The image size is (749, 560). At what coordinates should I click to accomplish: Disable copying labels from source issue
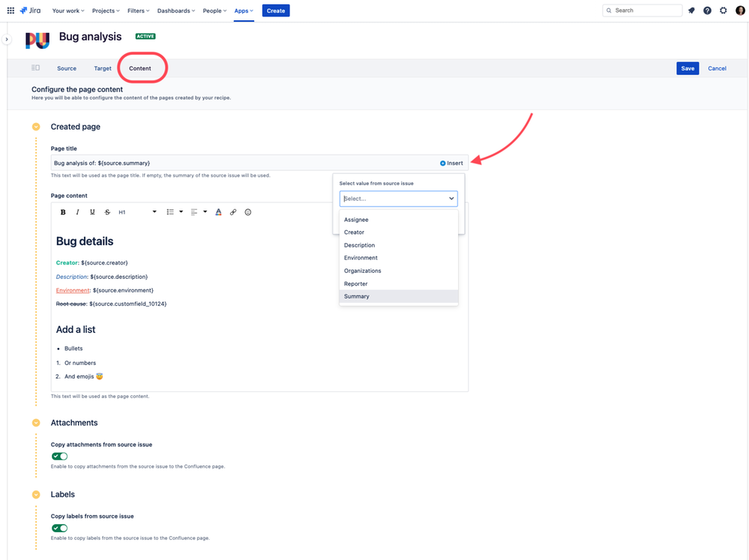coord(59,528)
